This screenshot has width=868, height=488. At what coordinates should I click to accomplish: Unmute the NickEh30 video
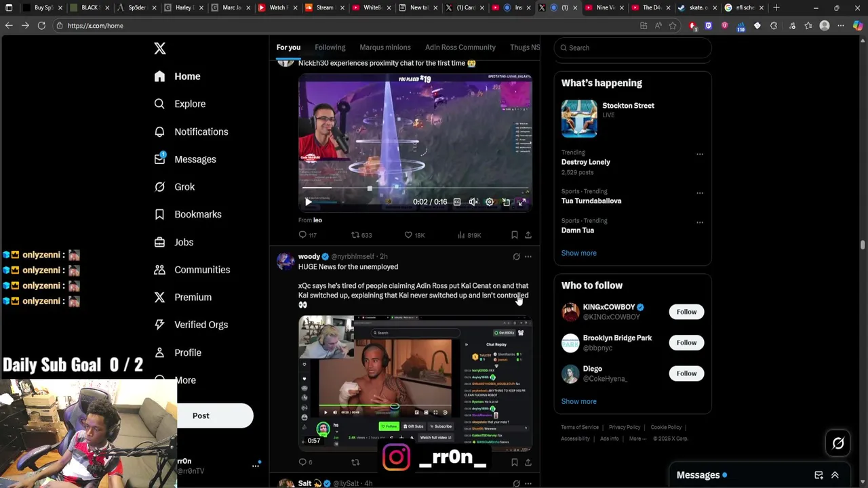(x=473, y=202)
